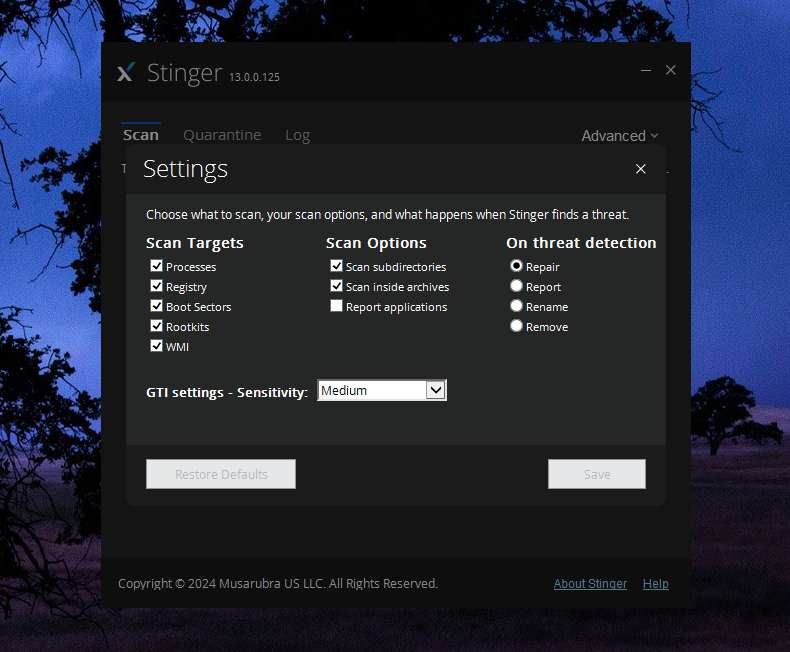The image size is (790, 652).
Task: Click the version number 13.0.0.125
Action: [x=254, y=77]
